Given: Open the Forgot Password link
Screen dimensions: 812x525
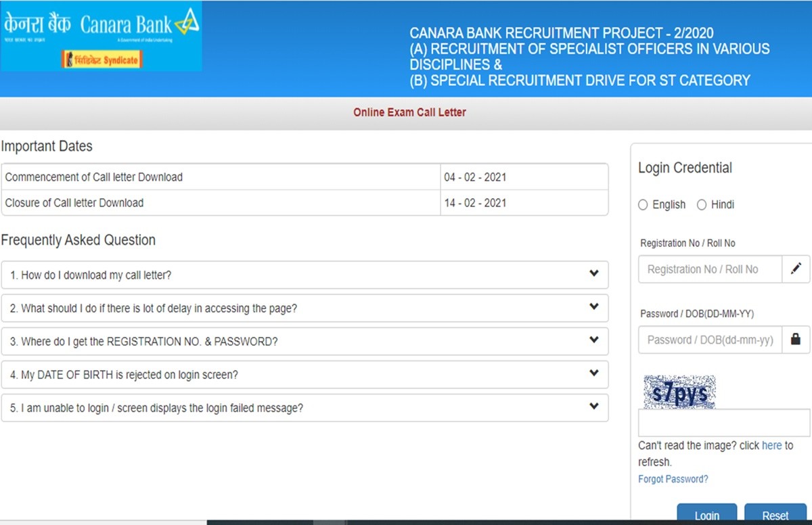Looking at the screenshot, I should tap(673, 479).
